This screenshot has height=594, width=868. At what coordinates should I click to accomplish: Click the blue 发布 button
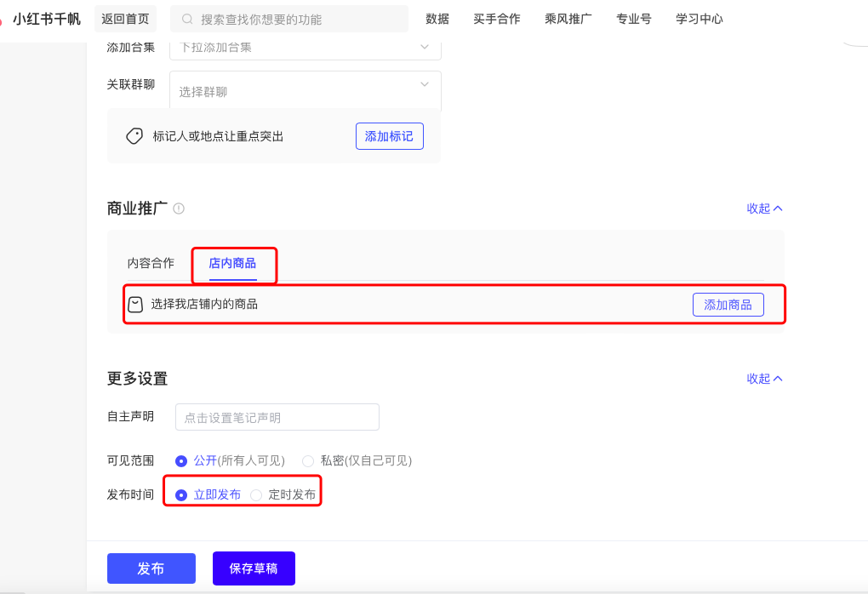click(151, 568)
